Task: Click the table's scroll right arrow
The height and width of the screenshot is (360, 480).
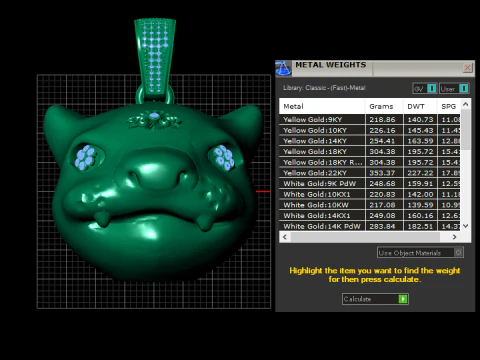Action: pyautogui.click(x=454, y=237)
